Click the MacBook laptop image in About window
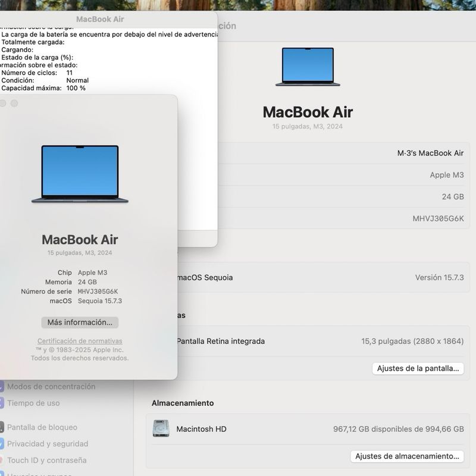This screenshot has height=476, width=476. pos(80,174)
